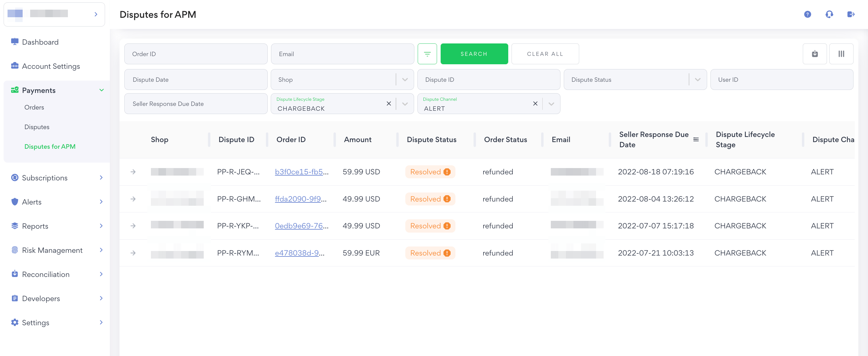The image size is (868, 356).
Task: Click the Risk Management sidebar icon
Action: (15, 250)
